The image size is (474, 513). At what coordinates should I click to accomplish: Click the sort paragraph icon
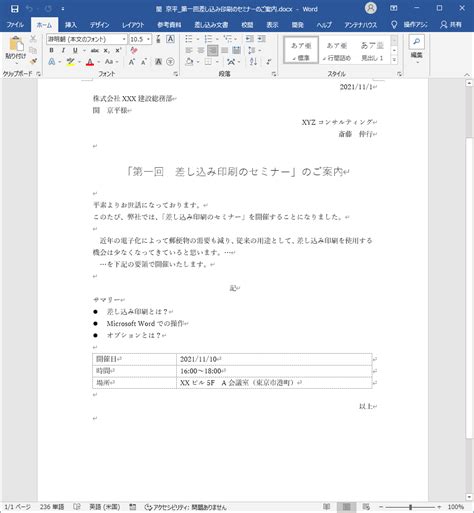253,62
